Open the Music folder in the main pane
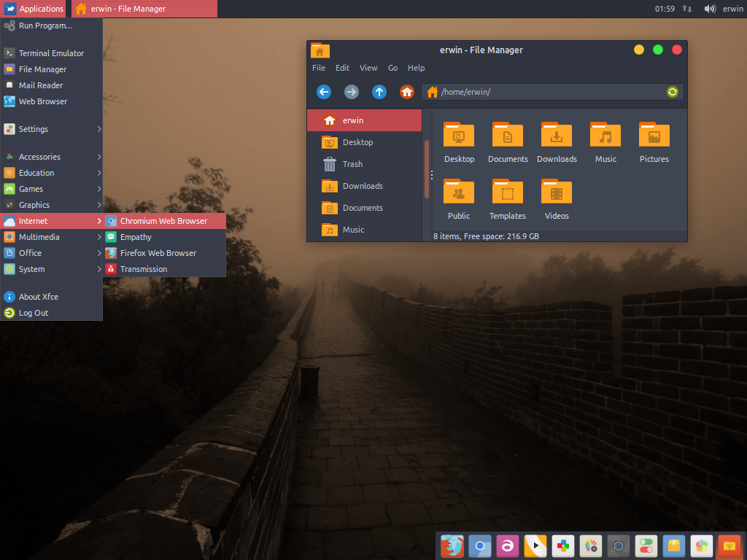 click(x=605, y=135)
